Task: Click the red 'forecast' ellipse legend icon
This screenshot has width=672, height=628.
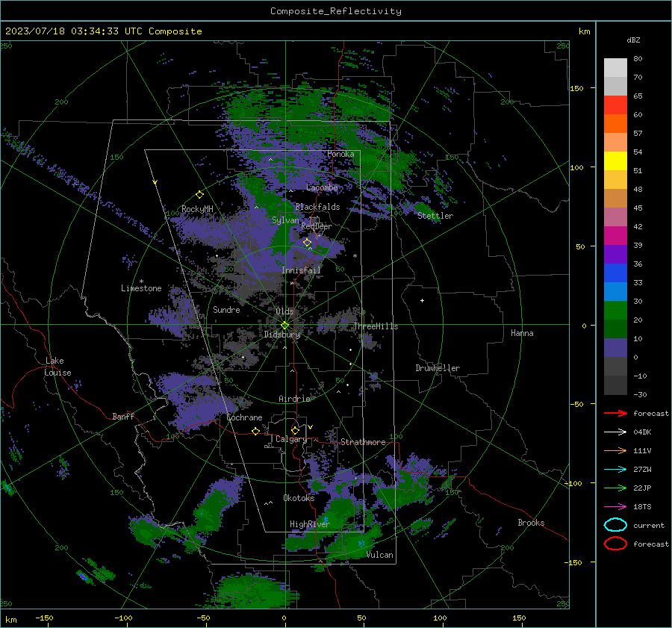Action: [x=615, y=544]
